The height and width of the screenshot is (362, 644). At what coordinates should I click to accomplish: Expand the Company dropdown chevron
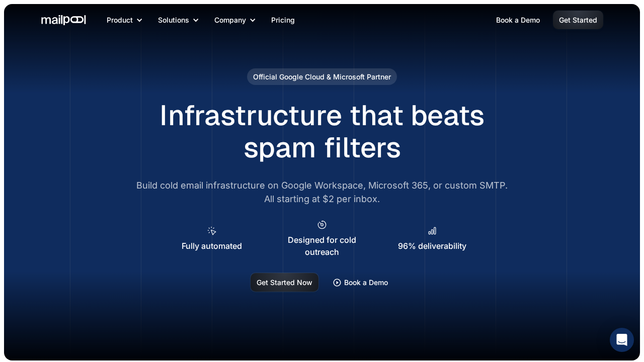pos(253,20)
